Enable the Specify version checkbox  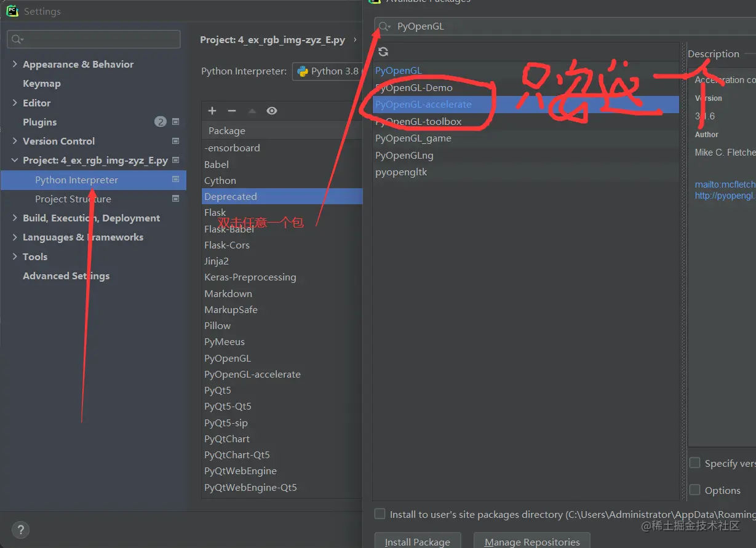694,463
